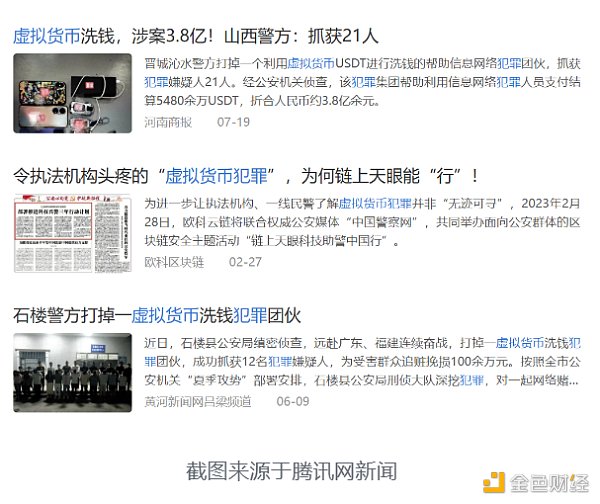600x504 pixels.
Task: Click date 02-27
Action: point(245,262)
